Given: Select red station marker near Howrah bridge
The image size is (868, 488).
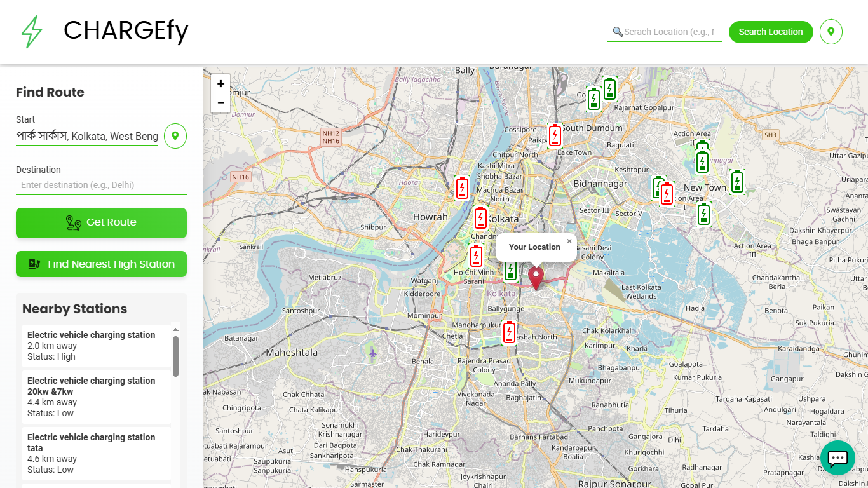Looking at the screenshot, I should pos(462,188).
